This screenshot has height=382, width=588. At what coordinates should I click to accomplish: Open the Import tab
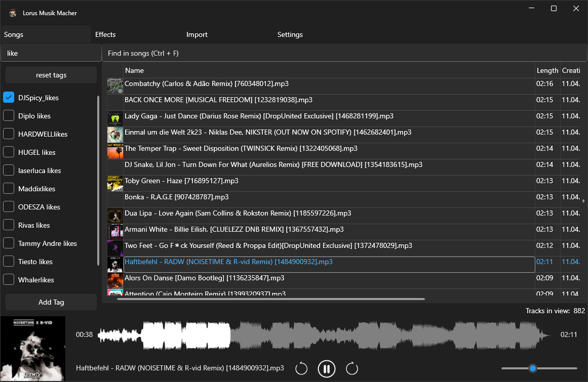tap(197, 34)
